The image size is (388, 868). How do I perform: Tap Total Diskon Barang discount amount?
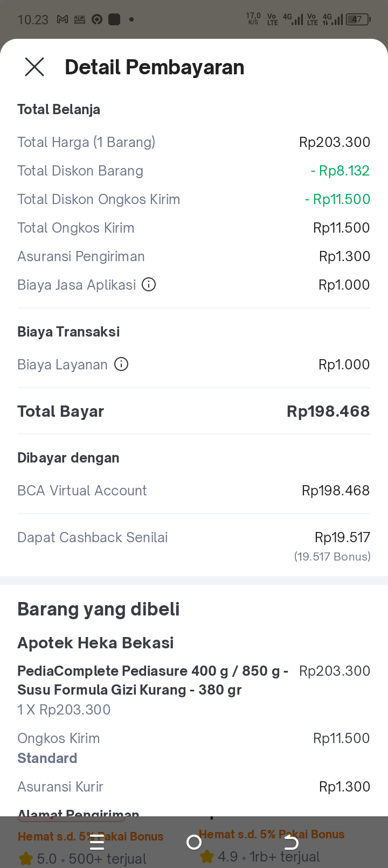[340, 171]
